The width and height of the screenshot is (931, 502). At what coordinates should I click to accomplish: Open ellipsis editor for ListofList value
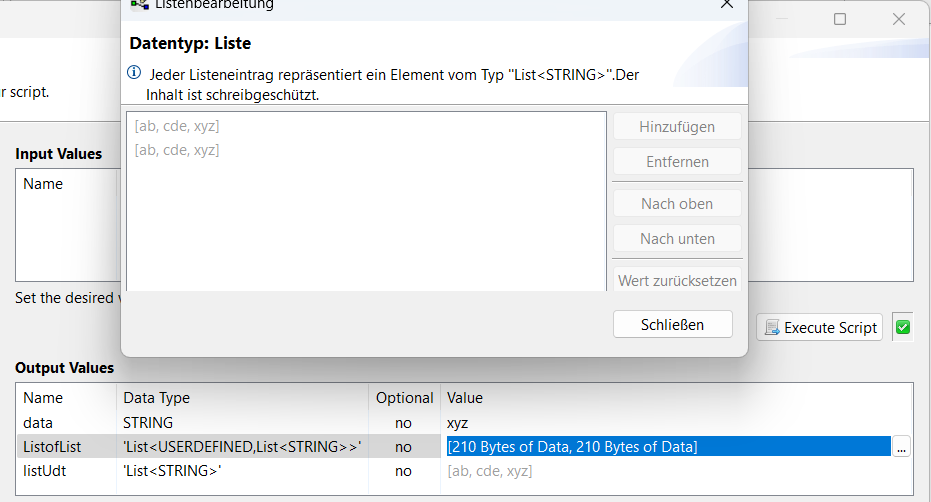pyautogui.click(x=901, y=447)
